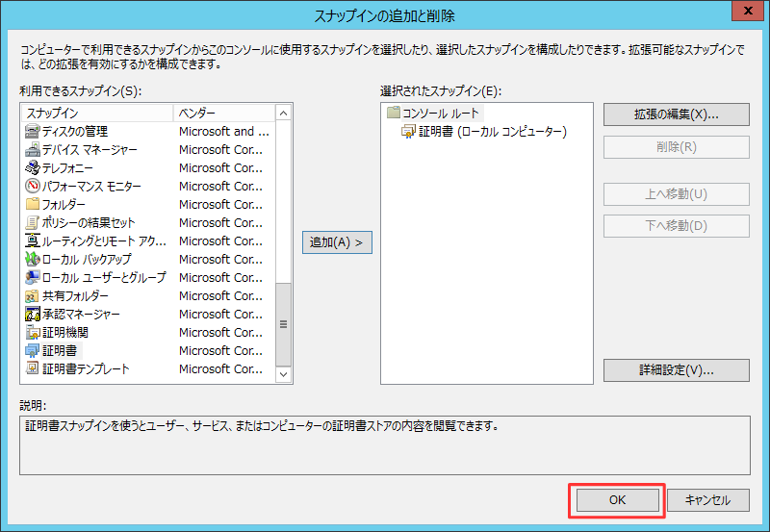The image size is (770, 532).
Task: Click the snap-in list scrollbar thumb
Action: 283,324
